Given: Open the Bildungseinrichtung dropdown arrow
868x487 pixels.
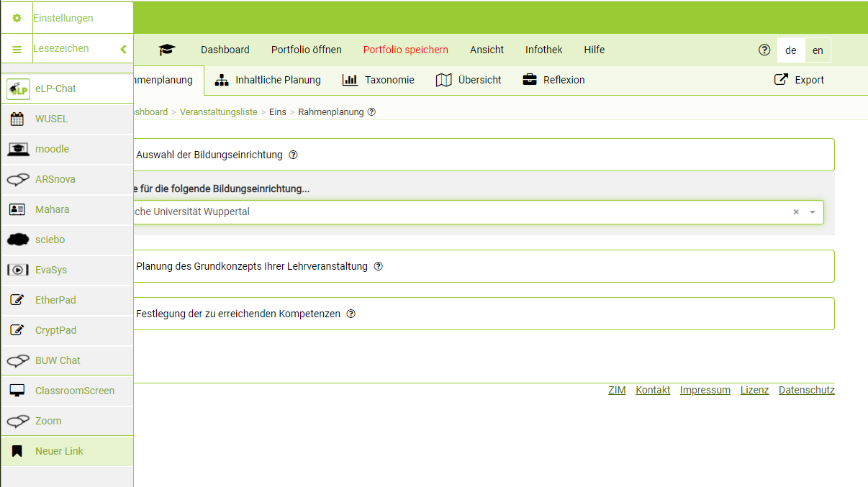Looking at the screenshot, I should [x=813, y=212].
